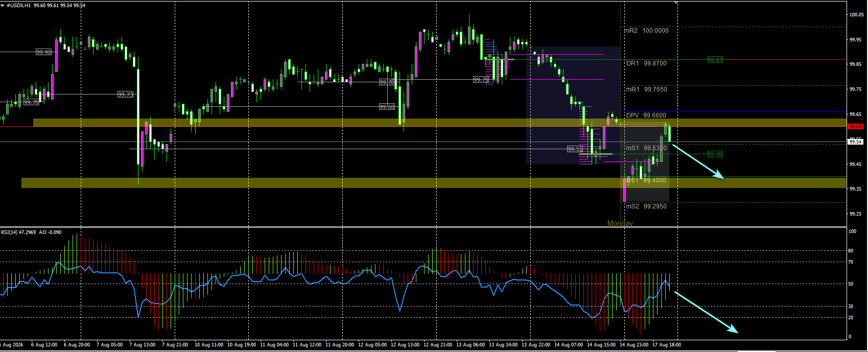Click 99.95 on the price axis
Image resolution: width=868 pixels, height=352 pixels.
click(856, 40)
